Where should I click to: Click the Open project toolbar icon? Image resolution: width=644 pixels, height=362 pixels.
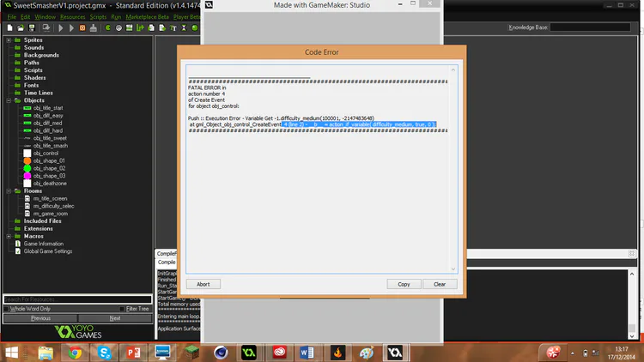click(x=21, y=28)
